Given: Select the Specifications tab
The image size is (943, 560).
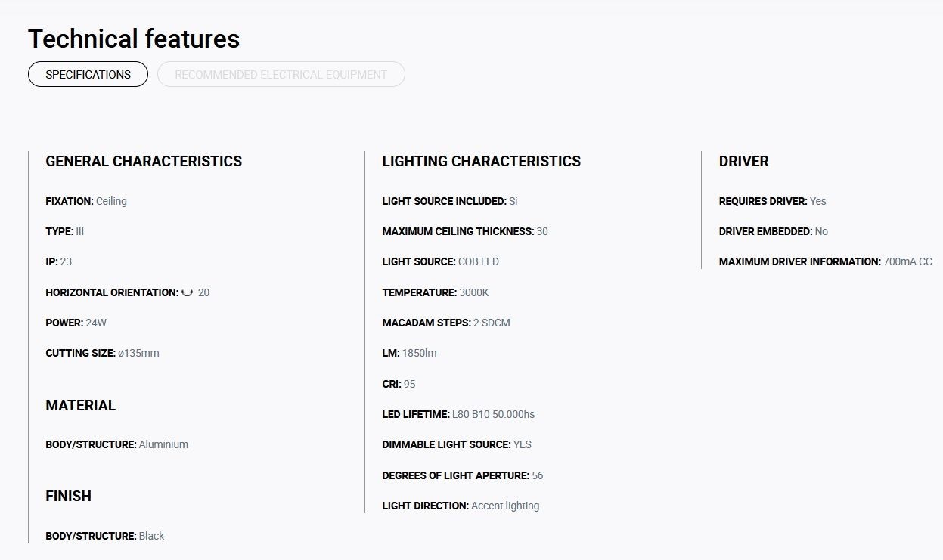Looking at the screenshot, I should (x=88, y=74).
